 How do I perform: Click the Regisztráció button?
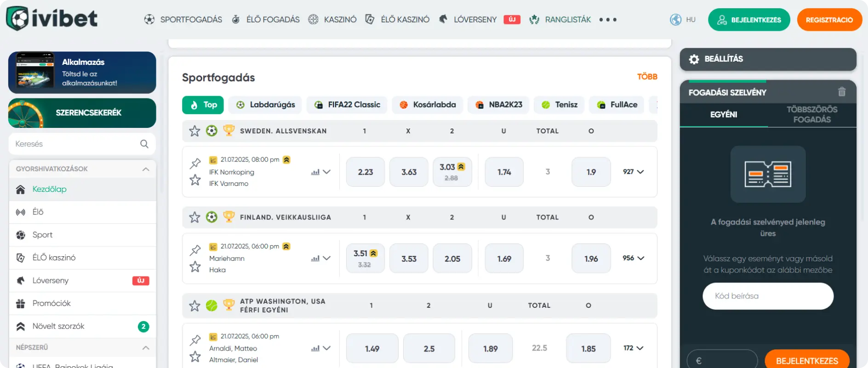(x=829, y=19)
